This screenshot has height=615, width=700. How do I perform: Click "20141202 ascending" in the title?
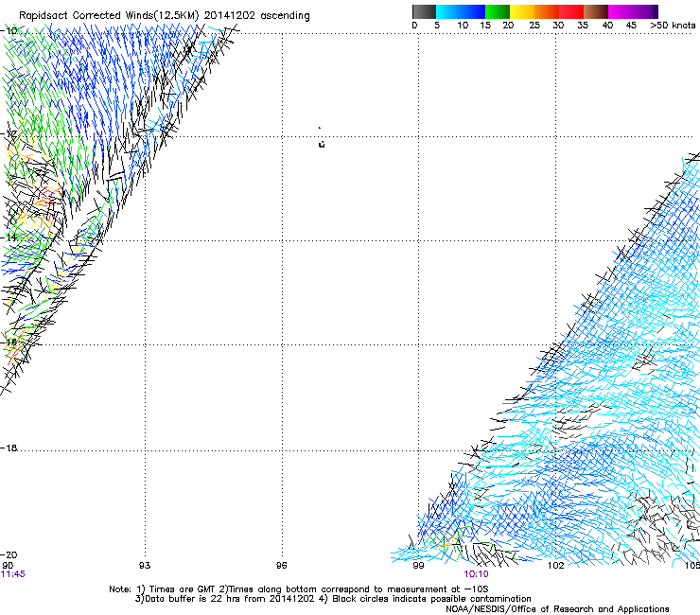pyautogui.click(x=256, y=16)
